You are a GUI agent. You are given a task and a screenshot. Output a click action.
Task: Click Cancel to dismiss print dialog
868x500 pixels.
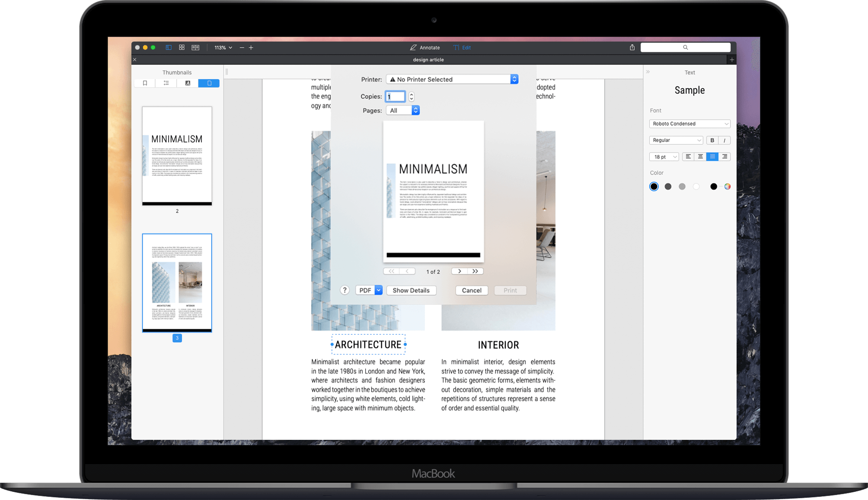[472, 290]
